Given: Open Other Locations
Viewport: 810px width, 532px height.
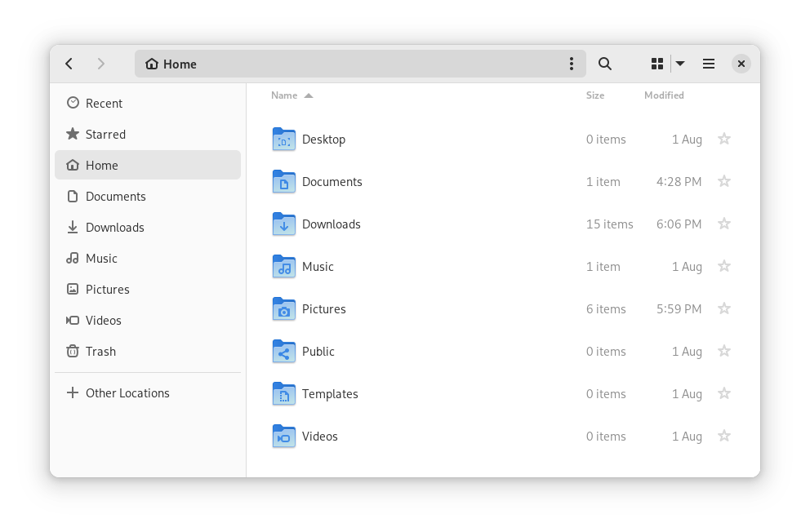Looking at the screenshot, I should 127,393.
